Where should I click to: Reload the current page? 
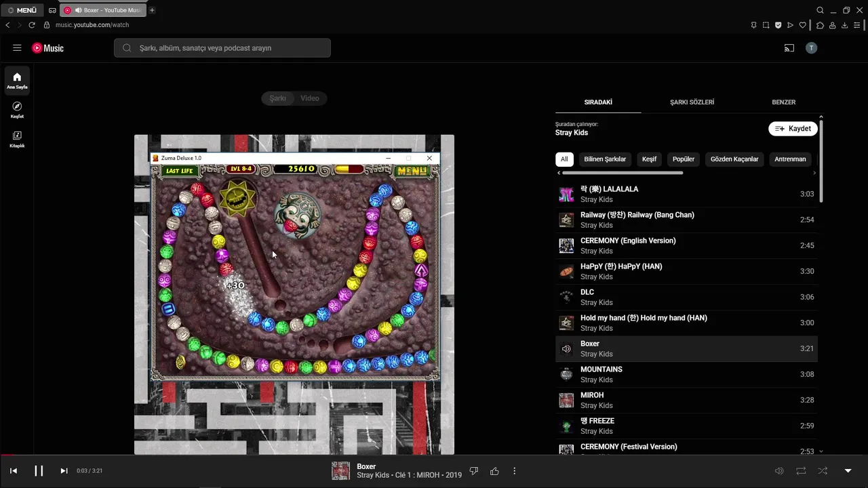31,25
